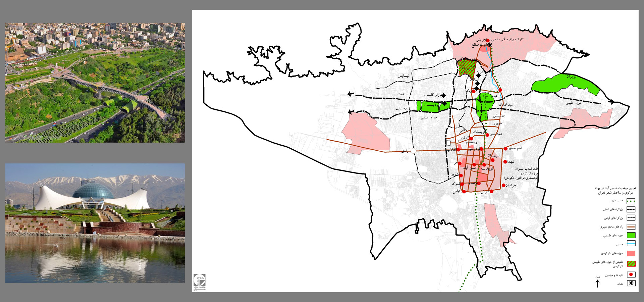The image size is (644, 302).
Task: Click the red dot at Imam Hossein square
Action: (x=505, y=149)
